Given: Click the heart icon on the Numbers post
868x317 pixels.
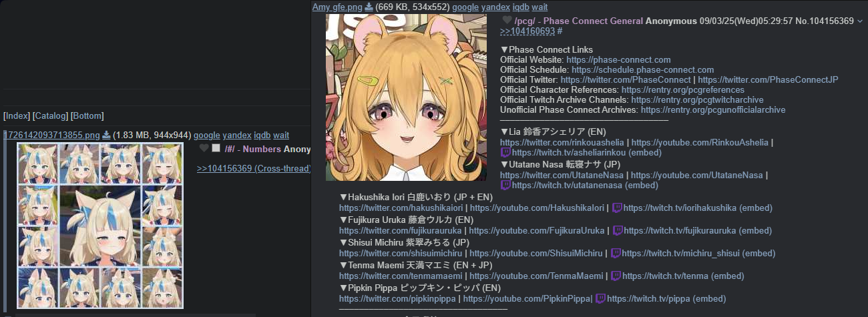Looking at the screenshot, I should 204,149.
